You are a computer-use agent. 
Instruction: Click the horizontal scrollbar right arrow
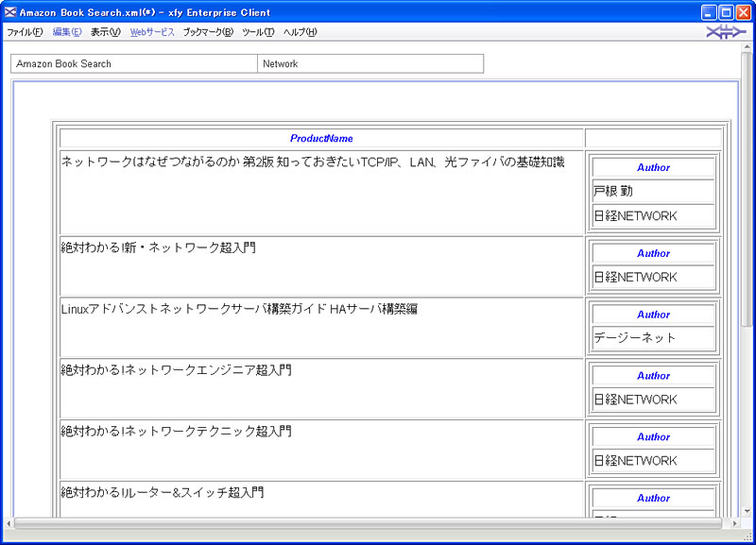732,523
